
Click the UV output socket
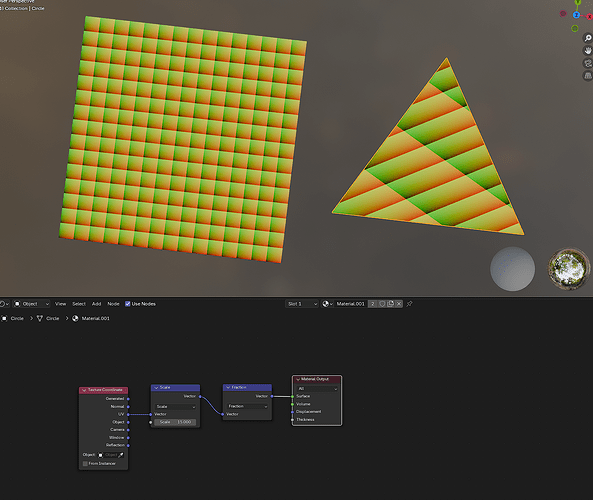click(128, 415)
